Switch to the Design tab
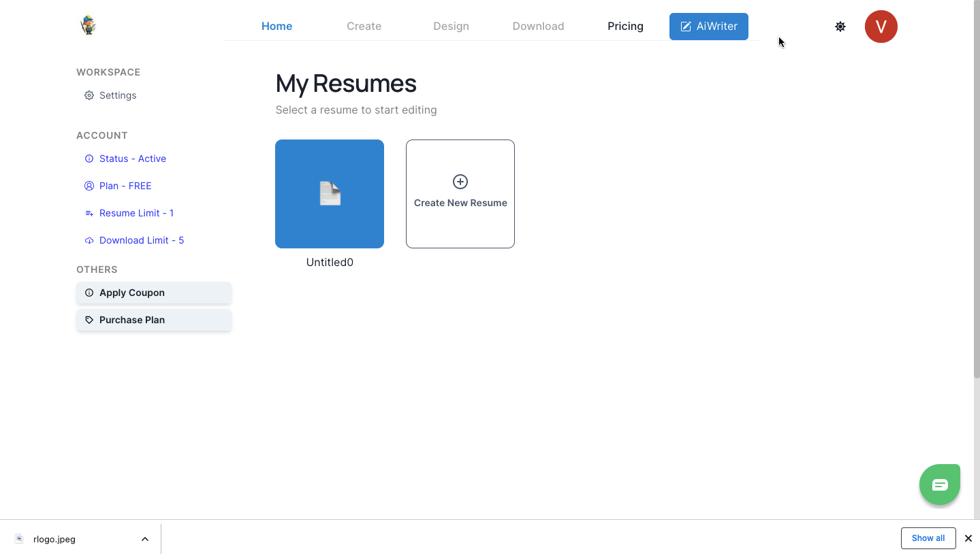 click(450, 26)
